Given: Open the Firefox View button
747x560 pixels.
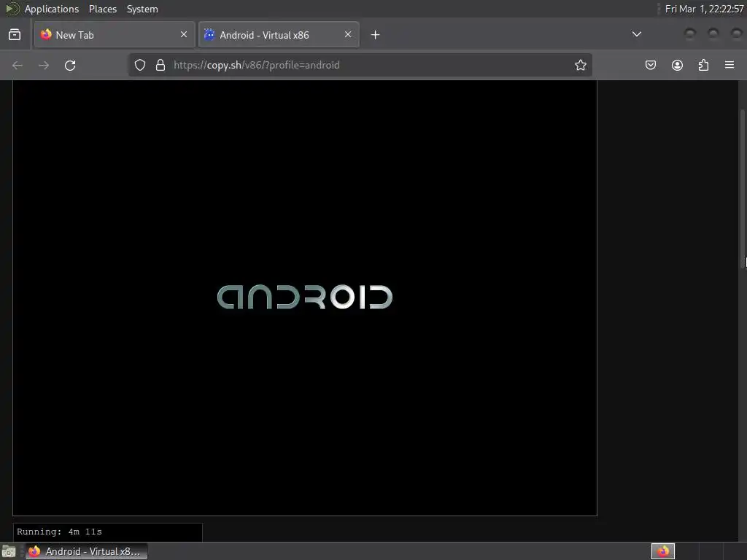Looking at the screenshot, I should 15,35.
